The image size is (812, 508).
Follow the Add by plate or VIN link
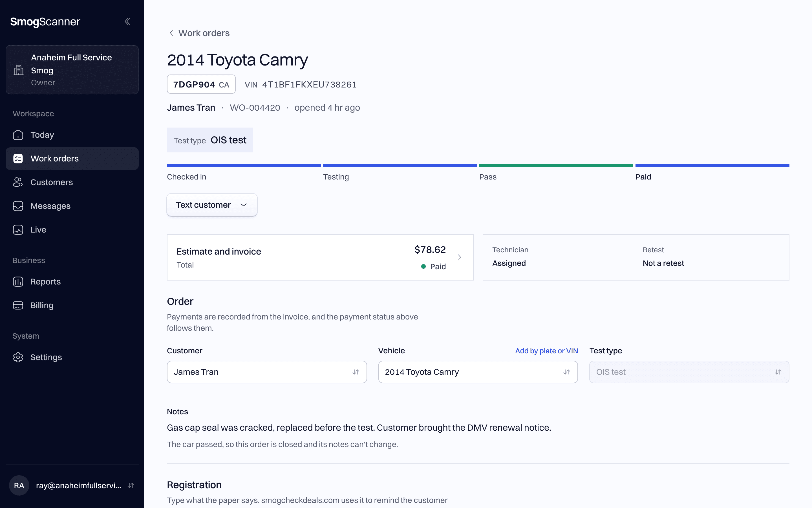[547, 351]
